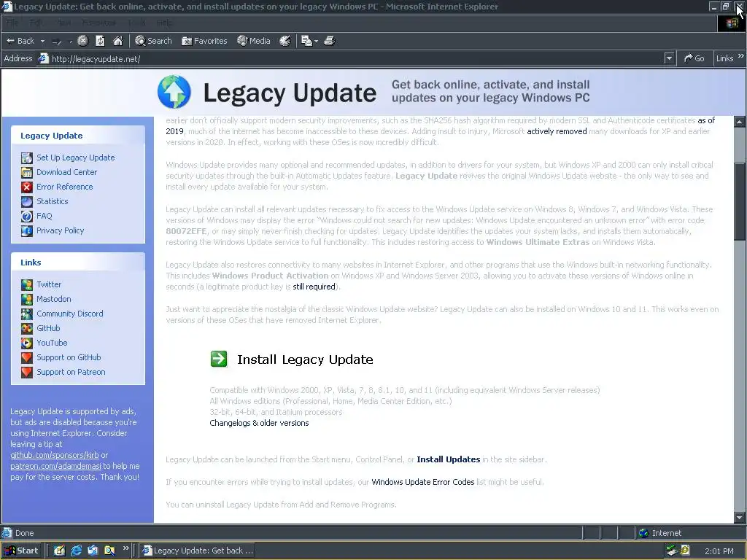Expand the Mail button dropdown arrow

click(316, 41)
